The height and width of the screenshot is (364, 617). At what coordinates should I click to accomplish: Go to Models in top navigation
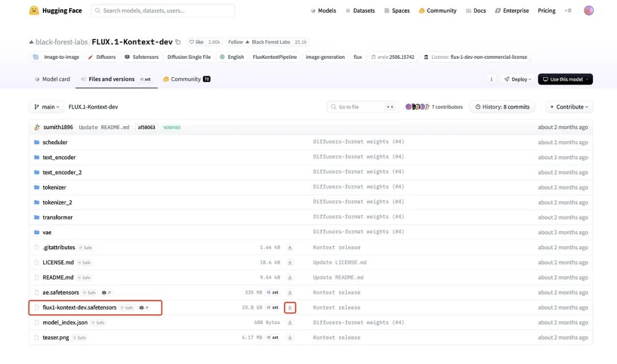point(323,11)
